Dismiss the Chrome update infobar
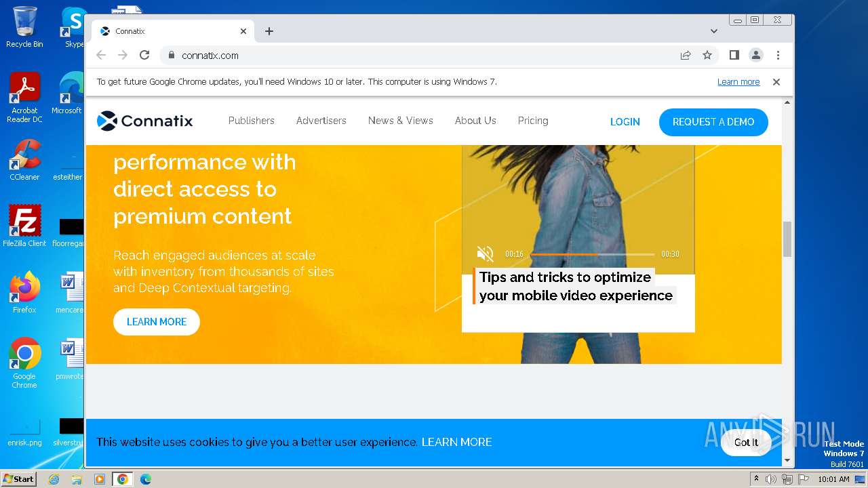Viewport: 868px width, 488px height. pos(776,82)
